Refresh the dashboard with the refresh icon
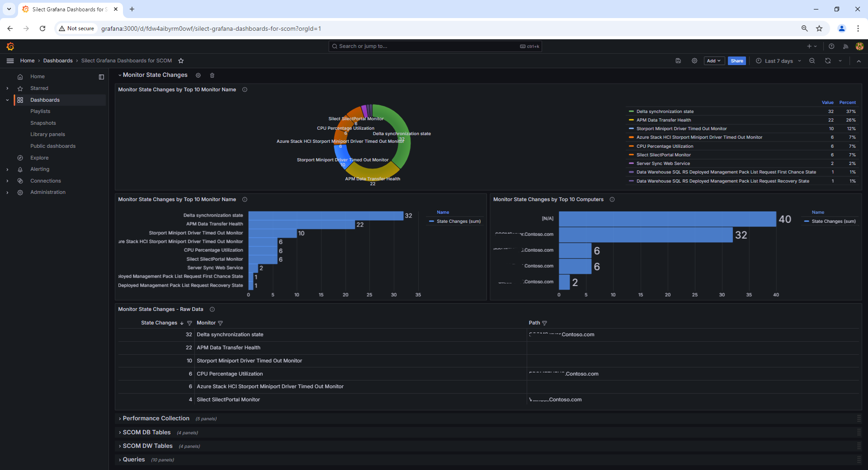The image size is (868, 470). pos(828,61)
